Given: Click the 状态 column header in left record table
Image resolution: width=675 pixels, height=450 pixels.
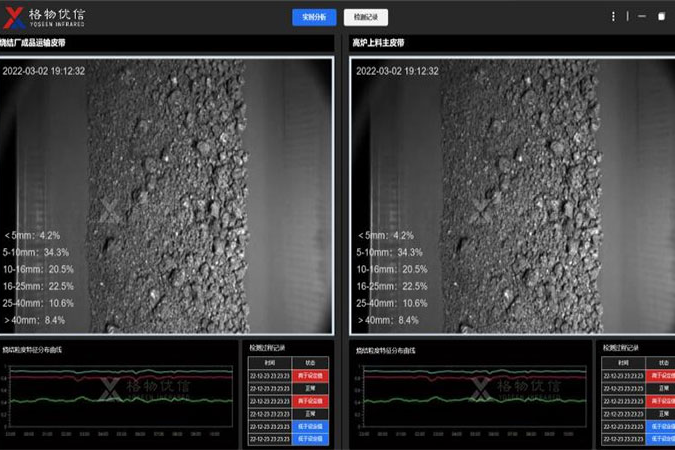Looking at the screenshot, I should [x=309, y=363].
